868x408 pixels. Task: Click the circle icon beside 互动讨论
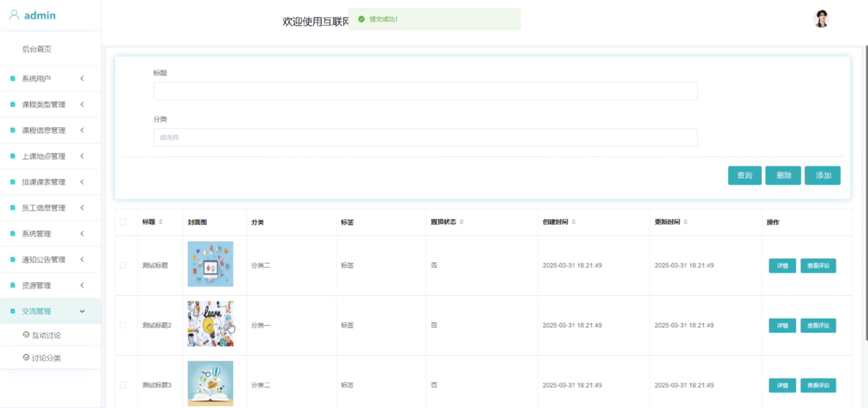coord(26,334)
